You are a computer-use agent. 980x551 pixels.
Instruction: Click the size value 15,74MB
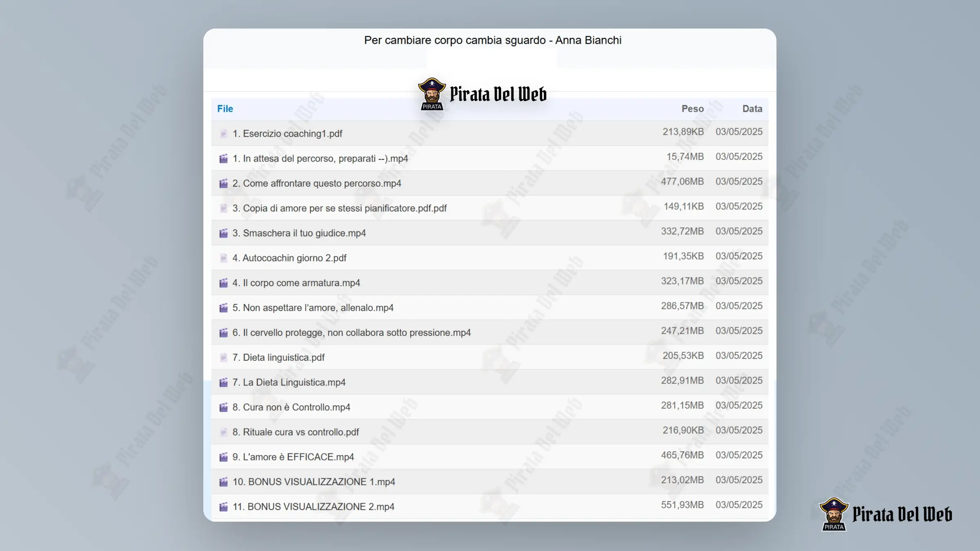(x=685, y=157)
